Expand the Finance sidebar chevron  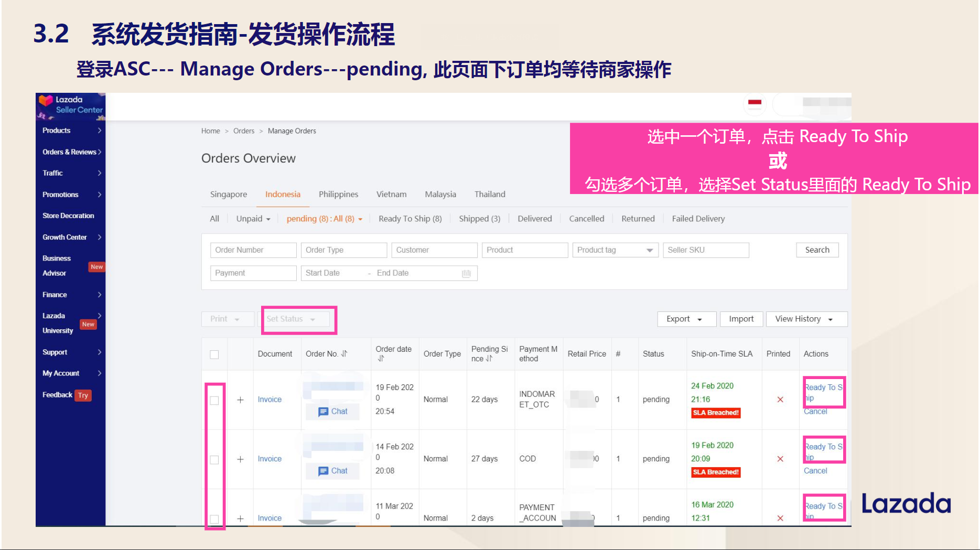click(x=99, y=295)
